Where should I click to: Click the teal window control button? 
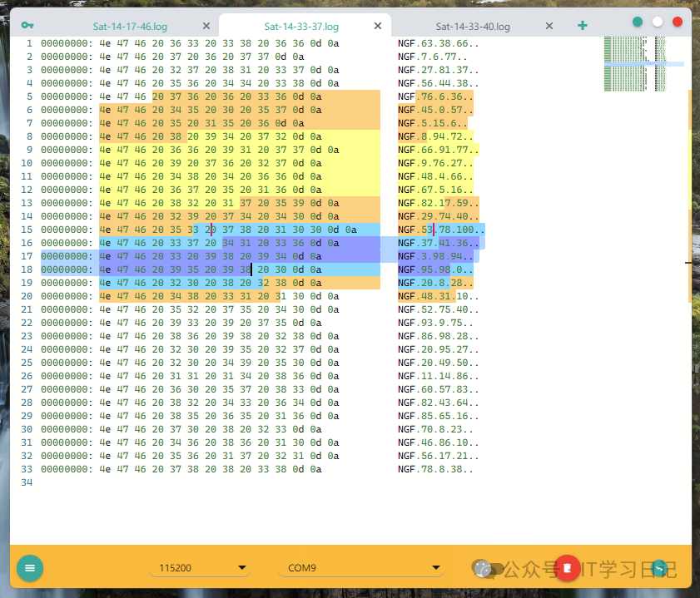pos(638,22)
